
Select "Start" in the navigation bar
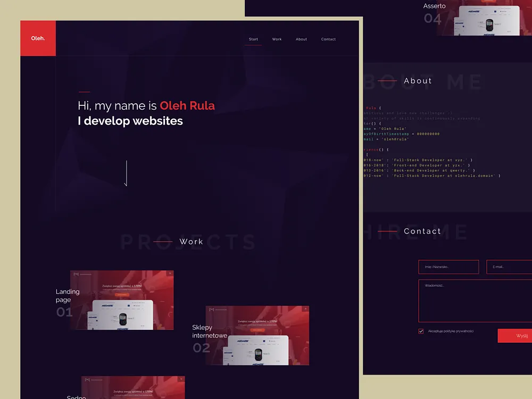point(253,39)
